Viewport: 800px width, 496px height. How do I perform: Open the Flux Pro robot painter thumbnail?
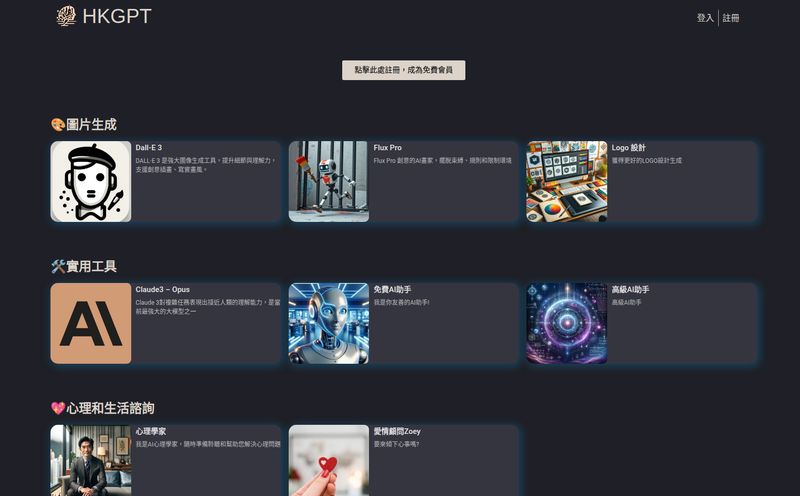coord(329,182)
